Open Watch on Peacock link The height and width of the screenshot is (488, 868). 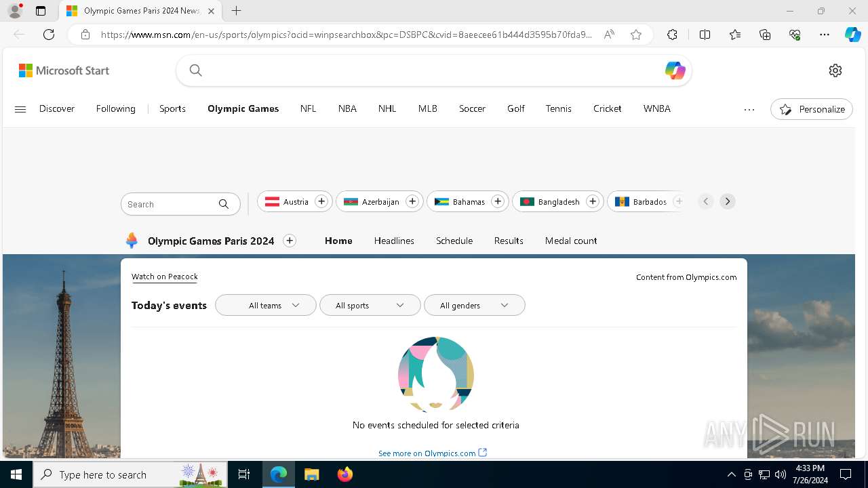pyautogui.click(x=165, y=277)
